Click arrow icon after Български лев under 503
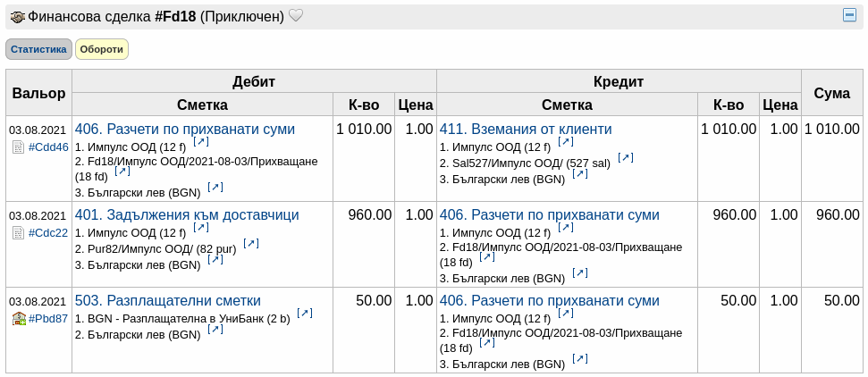Image resolution: width=868 pixels, height=377 pixels. (215, 330)
